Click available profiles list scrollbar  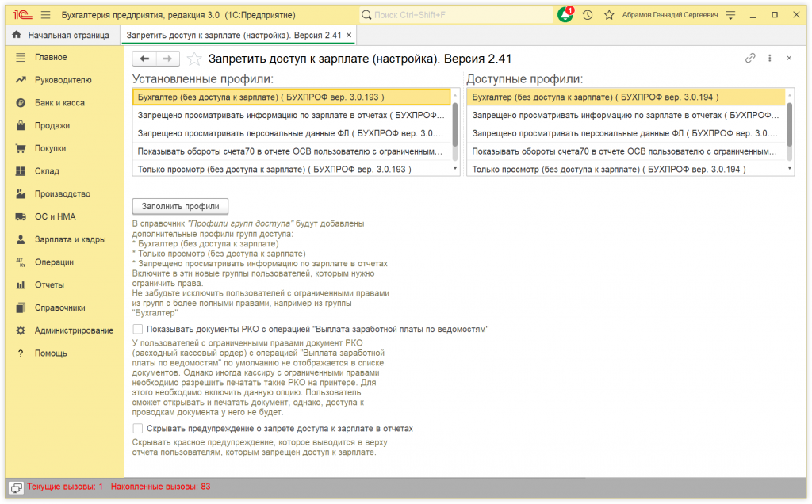pyautogui.click(x=790, y=124)
